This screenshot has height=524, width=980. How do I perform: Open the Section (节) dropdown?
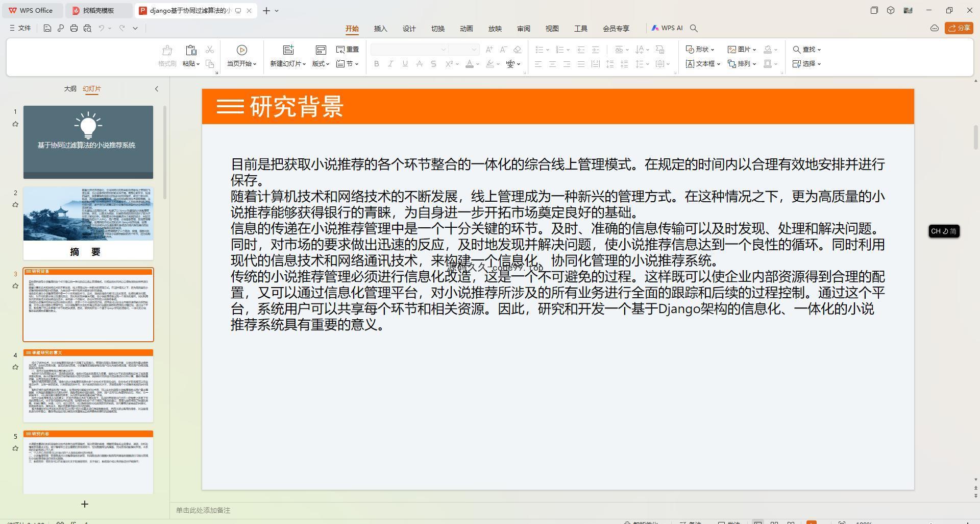[x=348, y=64]
